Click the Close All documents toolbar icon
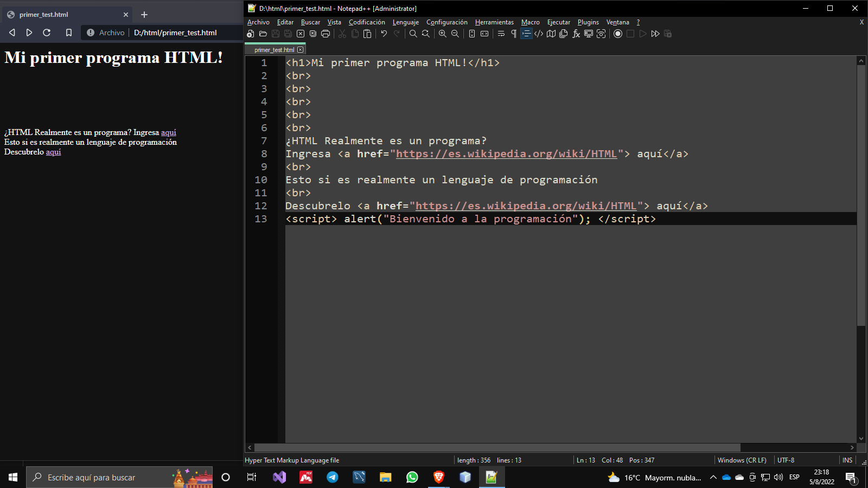Image resolution: width=868 pixels, height=488 pixels. 313,34
